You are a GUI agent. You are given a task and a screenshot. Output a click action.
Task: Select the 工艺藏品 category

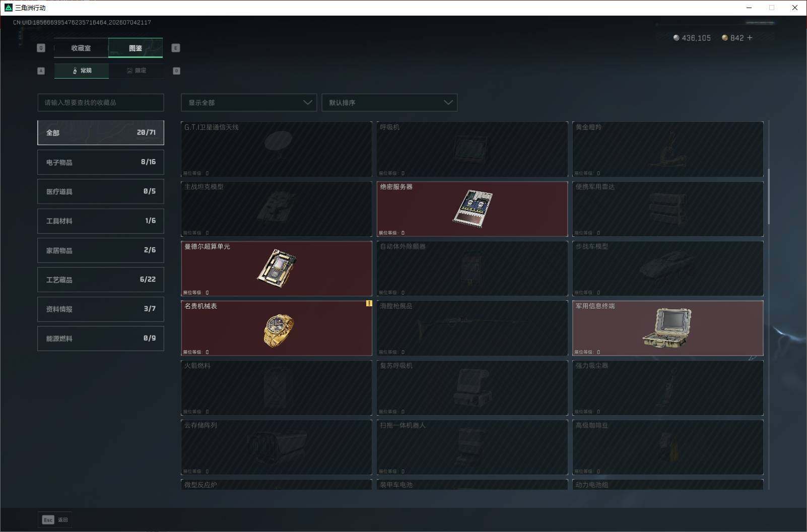coord(101,280)
